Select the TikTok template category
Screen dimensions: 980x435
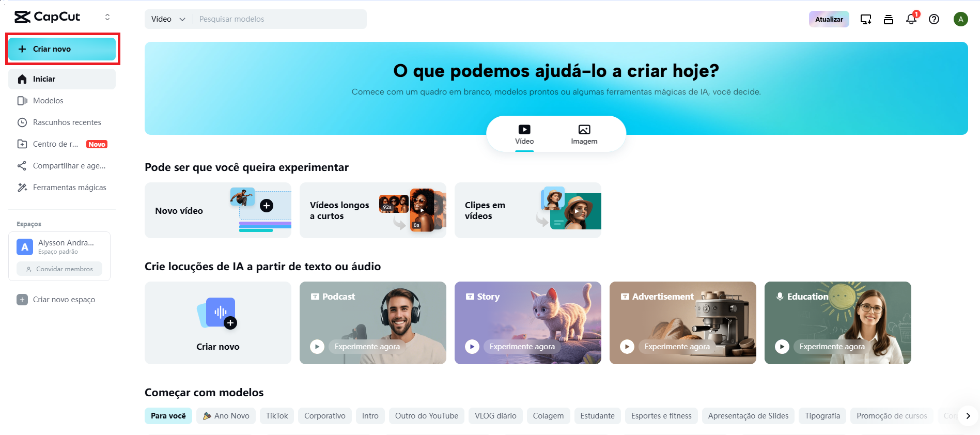(277, 416)
